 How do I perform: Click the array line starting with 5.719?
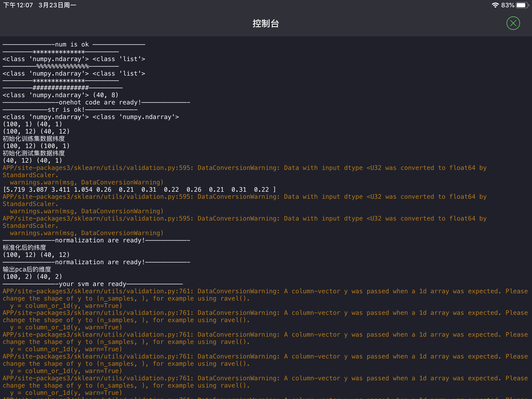(139, 190)
